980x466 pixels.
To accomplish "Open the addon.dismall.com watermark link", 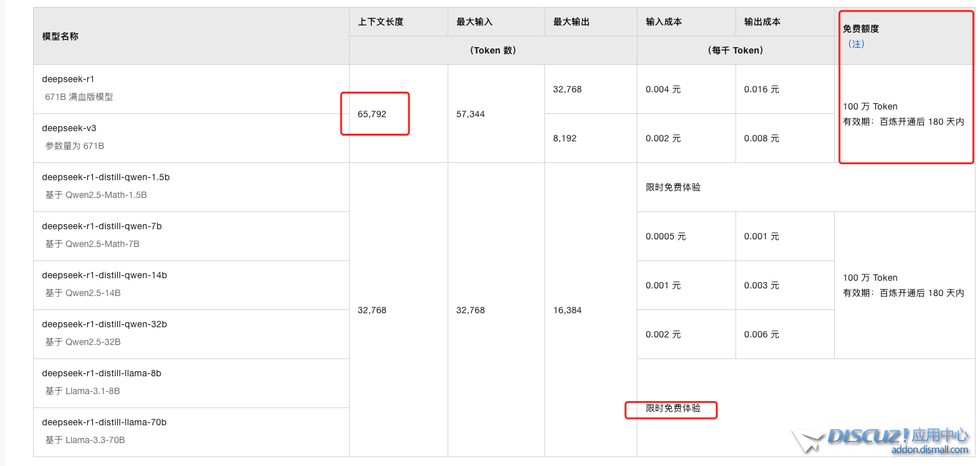I will point(929,450).
